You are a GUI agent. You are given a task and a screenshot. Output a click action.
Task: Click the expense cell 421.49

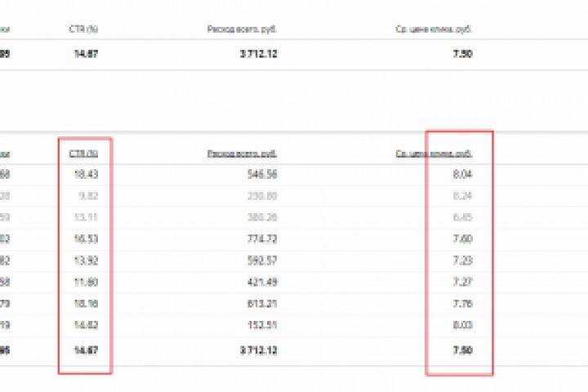261,282
